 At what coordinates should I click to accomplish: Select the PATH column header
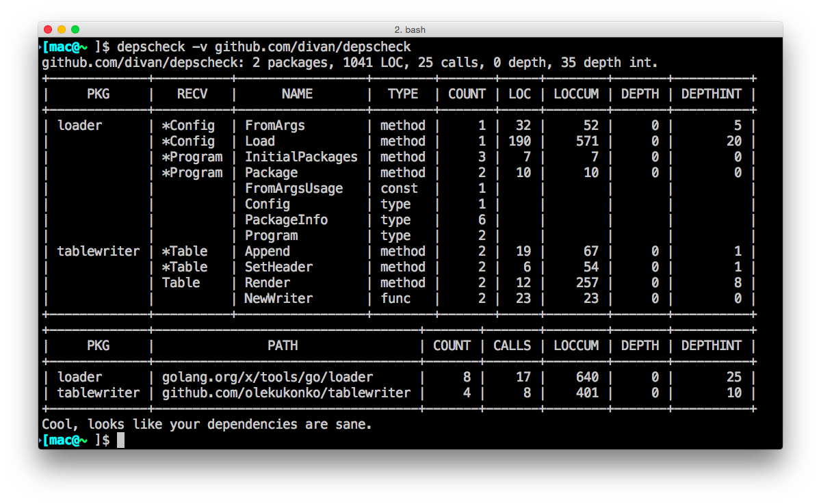coord(283,345)
